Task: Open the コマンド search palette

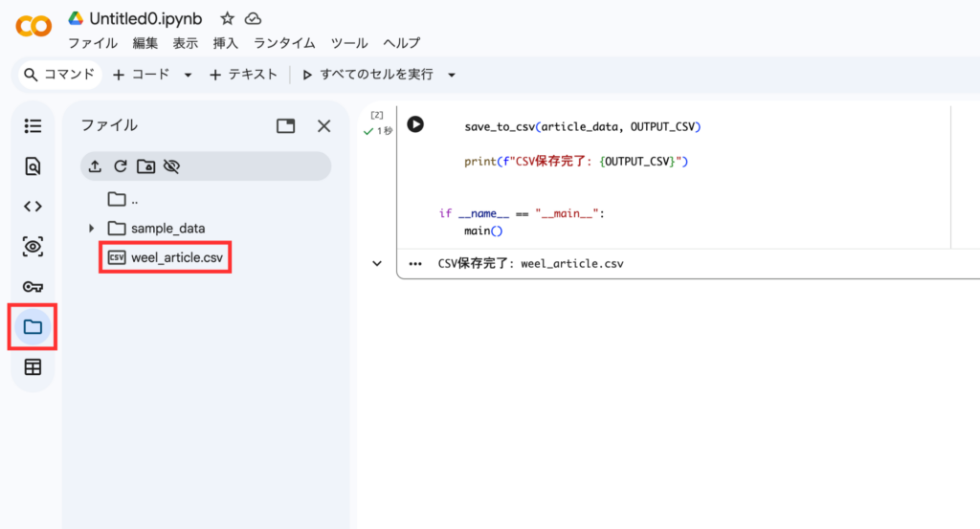Action: pos(58,75)
